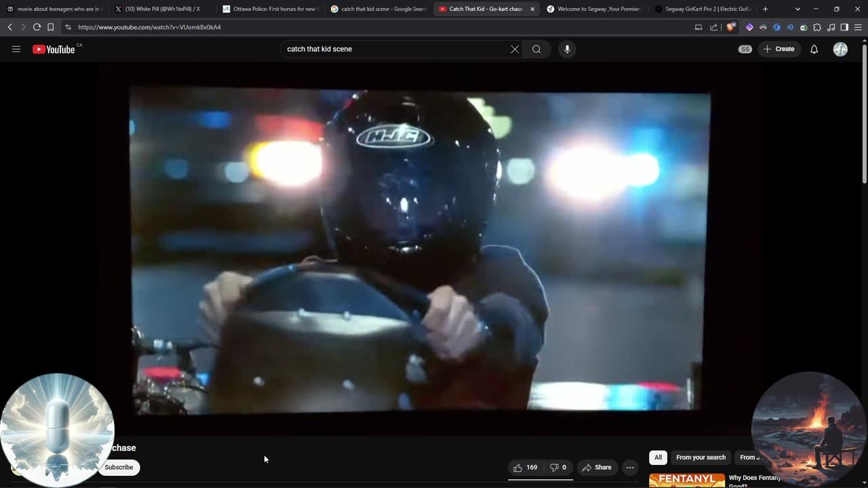Open the browser hamburger main menu
This screenshot has height=488, width=868.
(x=858, y=27)
